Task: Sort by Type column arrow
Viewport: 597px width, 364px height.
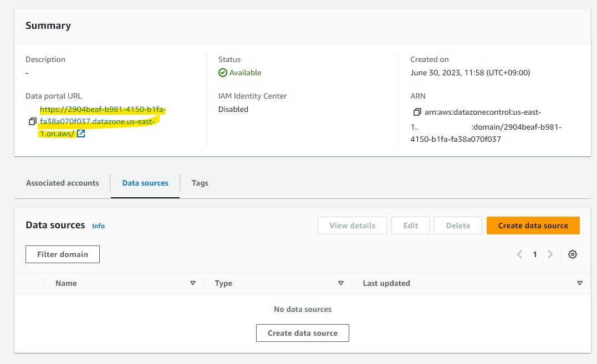Action: pyautogui.click(x=341, y=283)
